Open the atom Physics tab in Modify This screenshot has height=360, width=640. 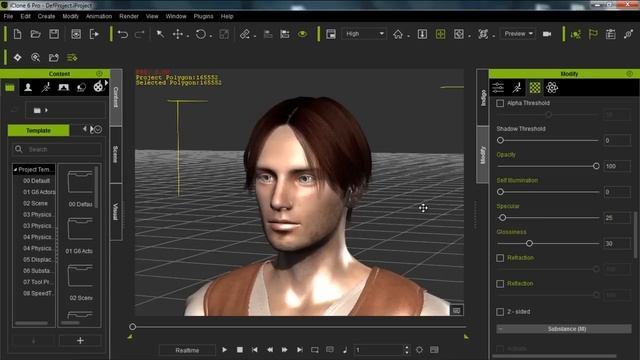click(552, 87)
